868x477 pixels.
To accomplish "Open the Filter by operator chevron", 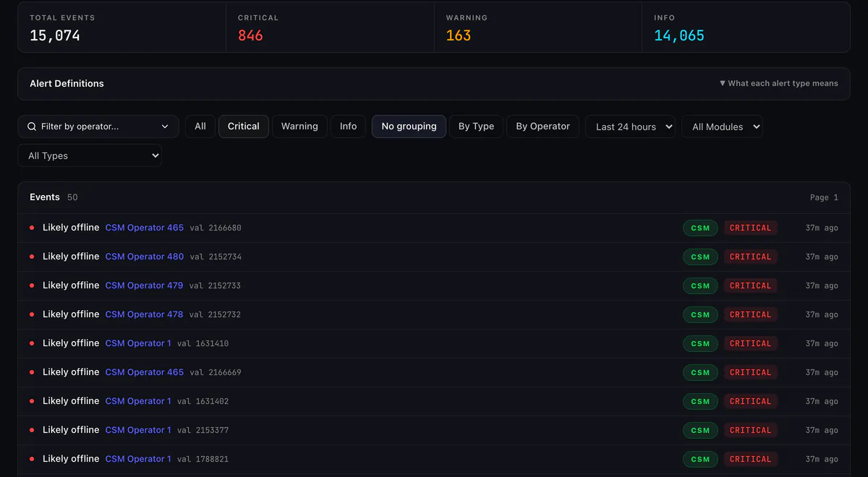I will tap(165, 126).
